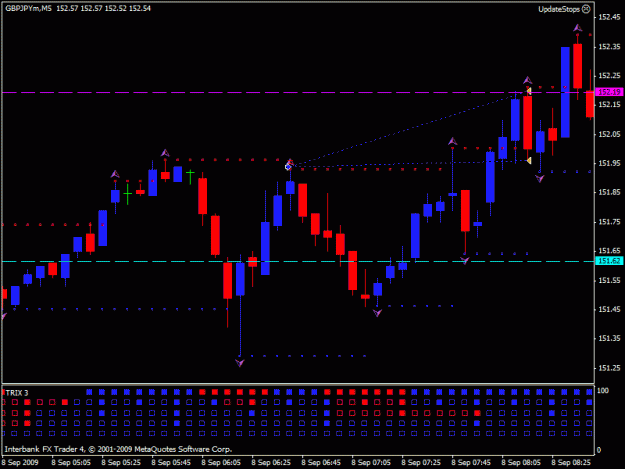Click the 151.95 price scale label
Screen dimensions: 625x469
609,163
